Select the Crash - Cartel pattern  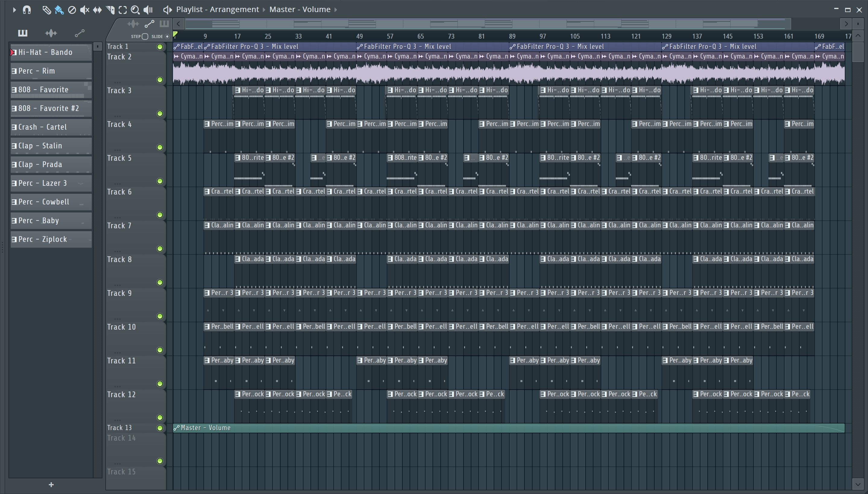tap(51, 127)
